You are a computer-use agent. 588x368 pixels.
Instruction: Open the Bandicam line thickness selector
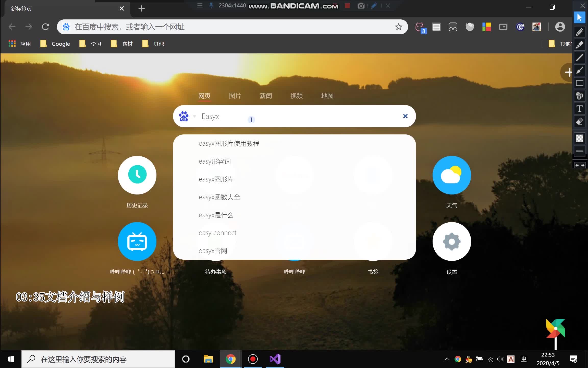coord(580,151)
